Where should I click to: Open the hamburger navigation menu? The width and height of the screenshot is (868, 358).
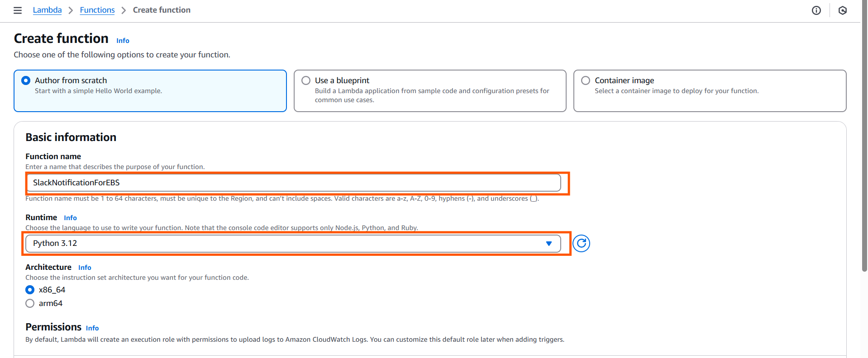(18, 10)
